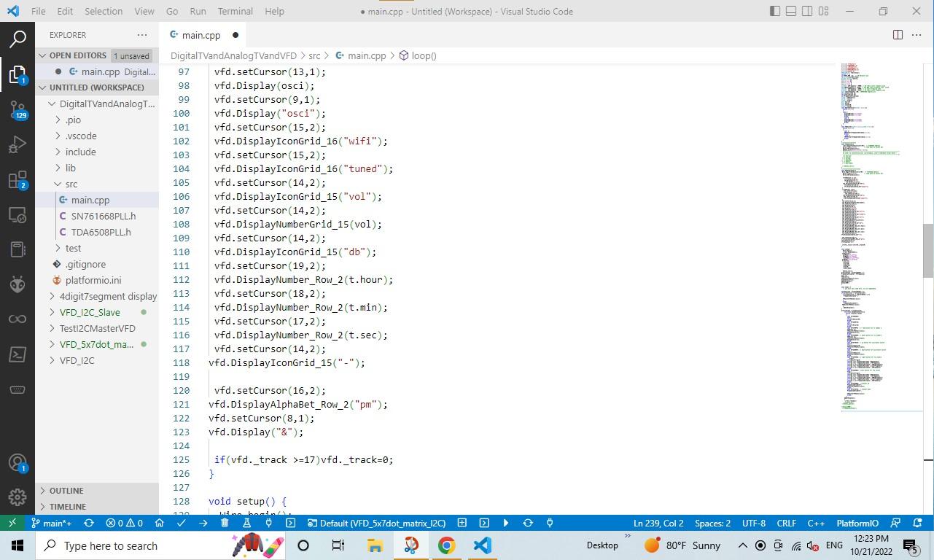Expand the include folder
Screen dimensions: 934x560
pyautogui.click(x=80, y=152)
